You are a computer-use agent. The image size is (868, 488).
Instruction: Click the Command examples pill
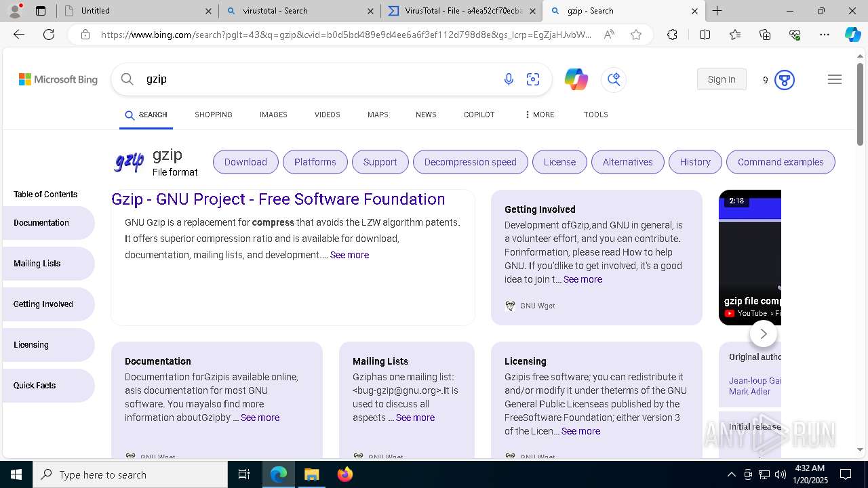click(781, 162)
